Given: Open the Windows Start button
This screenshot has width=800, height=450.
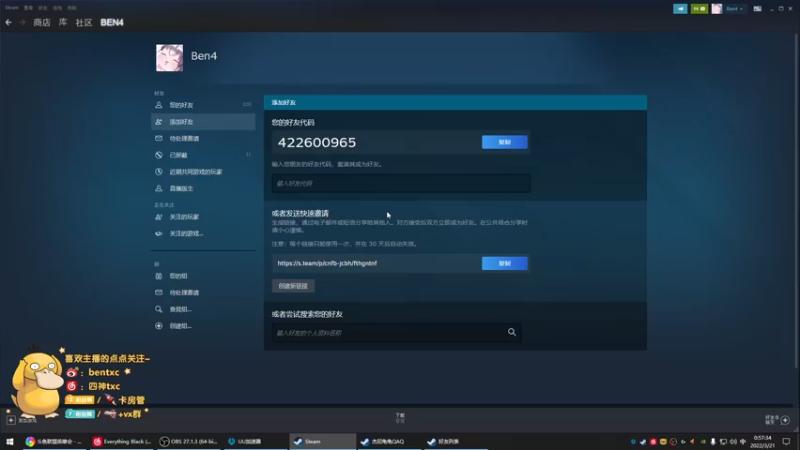Looking at the screenshot, I should click(x=10, y=441).
